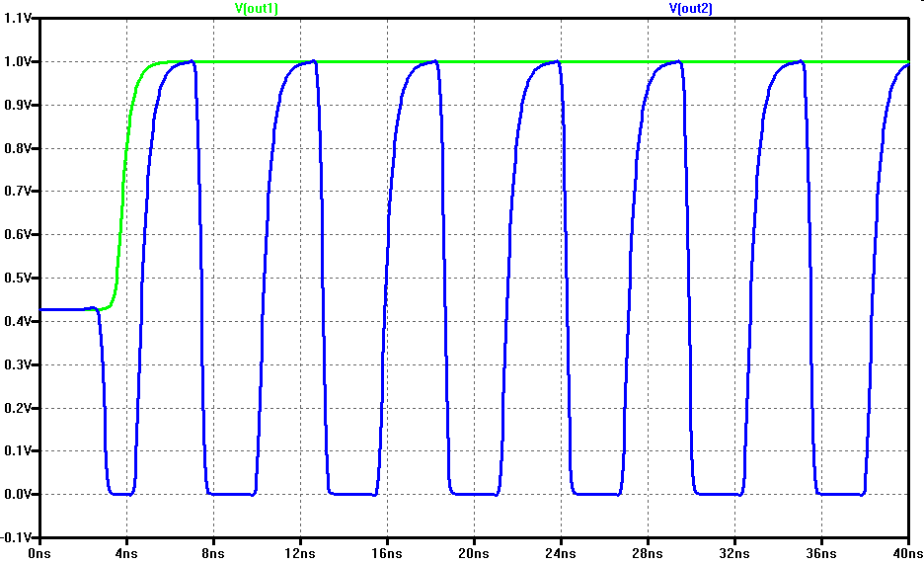Select the 1.0V vertical axis tick label
924x563 pixels.
(x=18, y=62)
